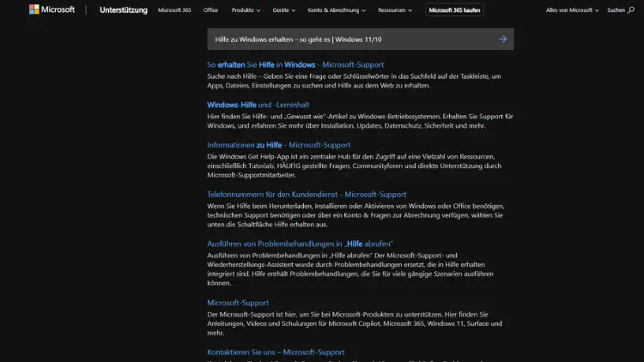The width and height of the screenshot is (644, 362).
Task: Open 'Ausführen von Problembehandlungen' result
Action: coord(300,244)
